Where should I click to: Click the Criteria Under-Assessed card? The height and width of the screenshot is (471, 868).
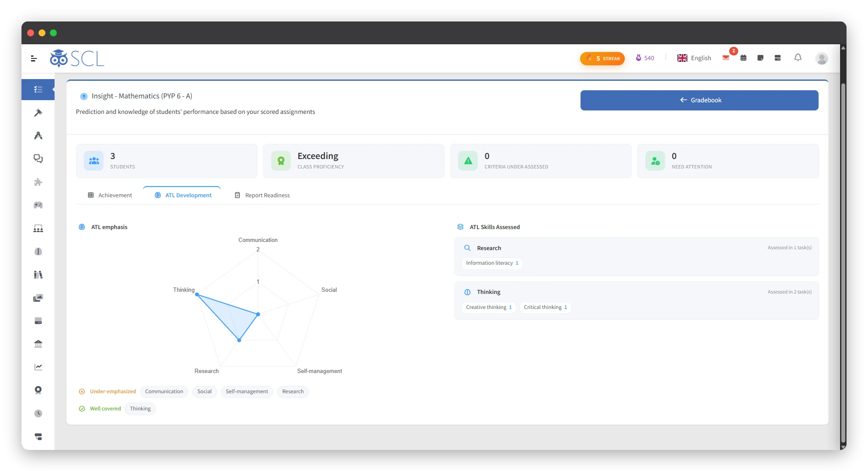[x=541, y=161]
